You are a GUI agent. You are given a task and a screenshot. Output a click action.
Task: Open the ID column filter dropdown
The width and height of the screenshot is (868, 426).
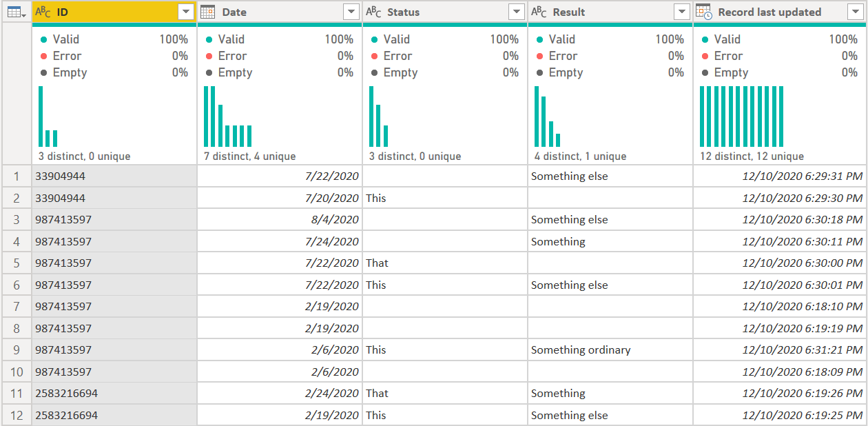pyautogui.click(x=186, y=12)
